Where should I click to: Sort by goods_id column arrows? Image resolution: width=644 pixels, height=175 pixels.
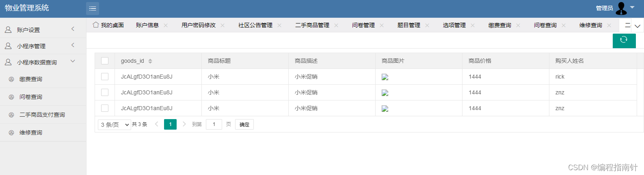point(150,61)
